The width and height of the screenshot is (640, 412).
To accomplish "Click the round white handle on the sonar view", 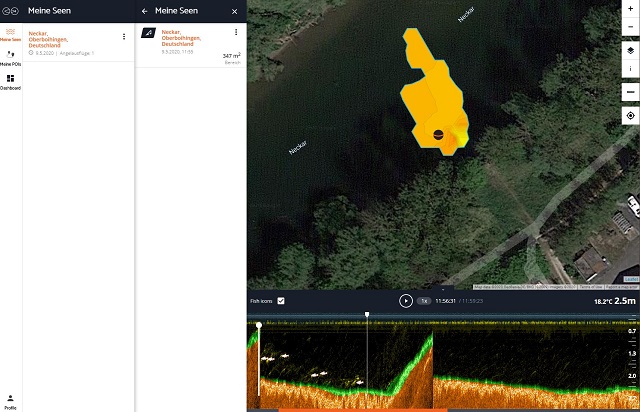I will tap(259, 325).
